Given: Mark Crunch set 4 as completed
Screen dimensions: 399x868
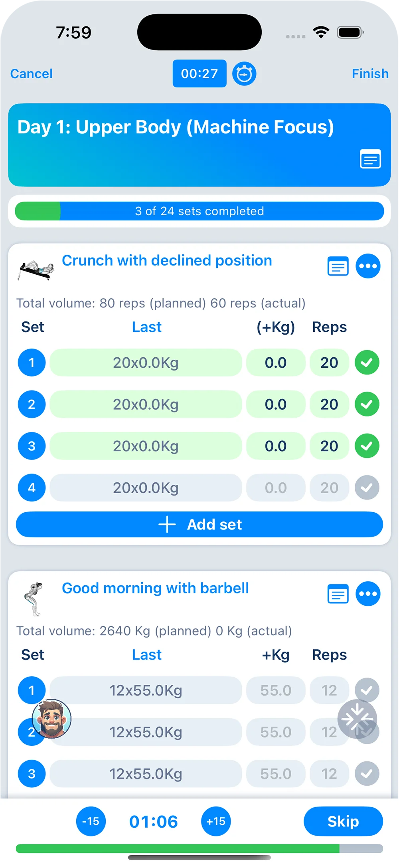Looking at the screenshot, I should click(367, 488).
